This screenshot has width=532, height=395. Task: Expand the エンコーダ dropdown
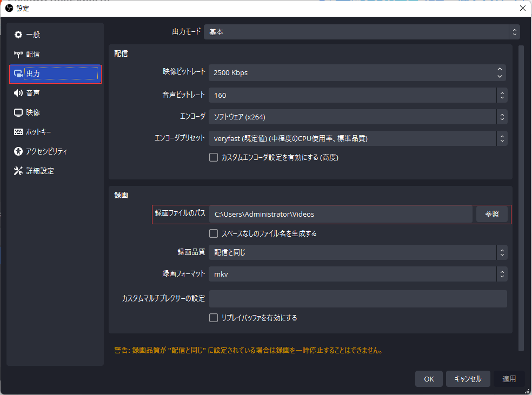pyautogui.click(x=357, y=117)
